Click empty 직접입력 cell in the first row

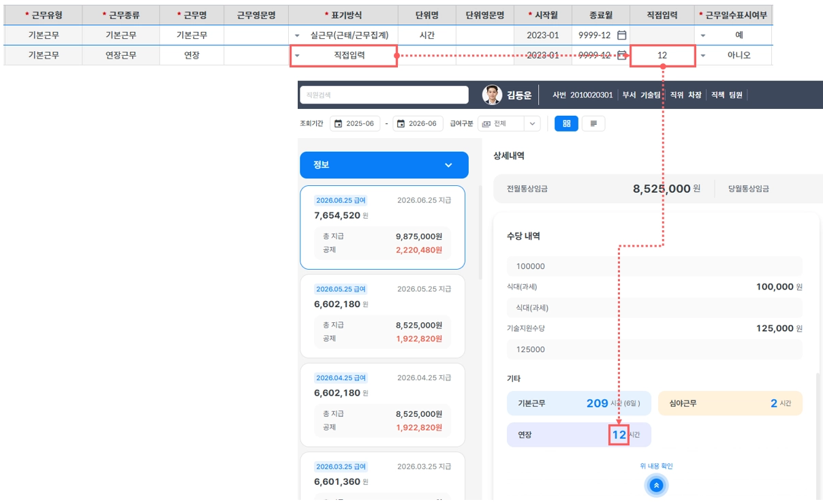(662, 35)
